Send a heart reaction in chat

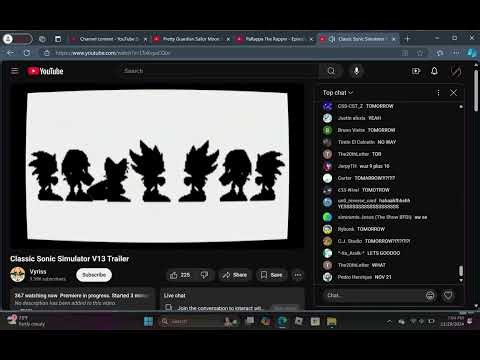[448, 295]
